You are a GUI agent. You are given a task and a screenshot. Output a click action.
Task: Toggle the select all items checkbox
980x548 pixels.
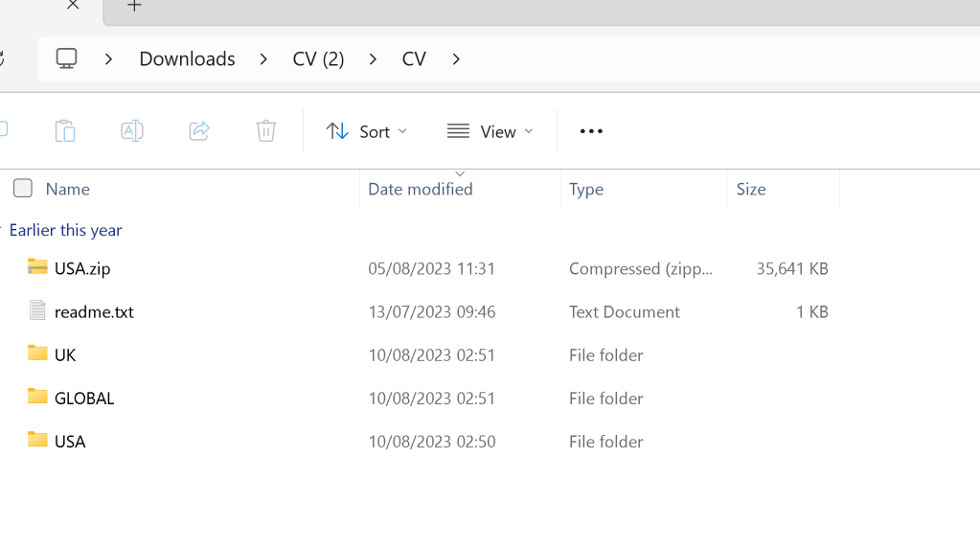[22, 188]
